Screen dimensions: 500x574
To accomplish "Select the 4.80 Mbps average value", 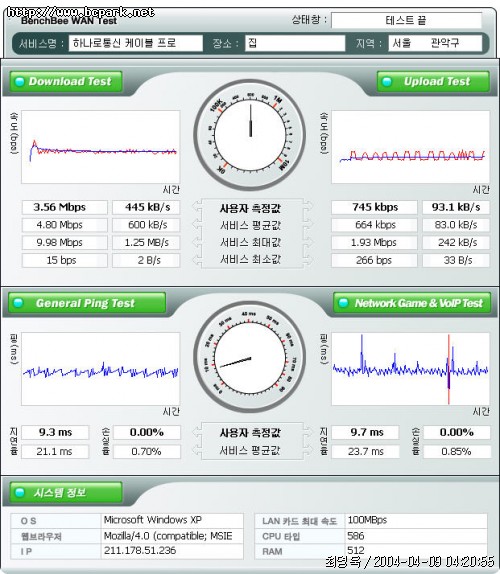I will 65,225.
